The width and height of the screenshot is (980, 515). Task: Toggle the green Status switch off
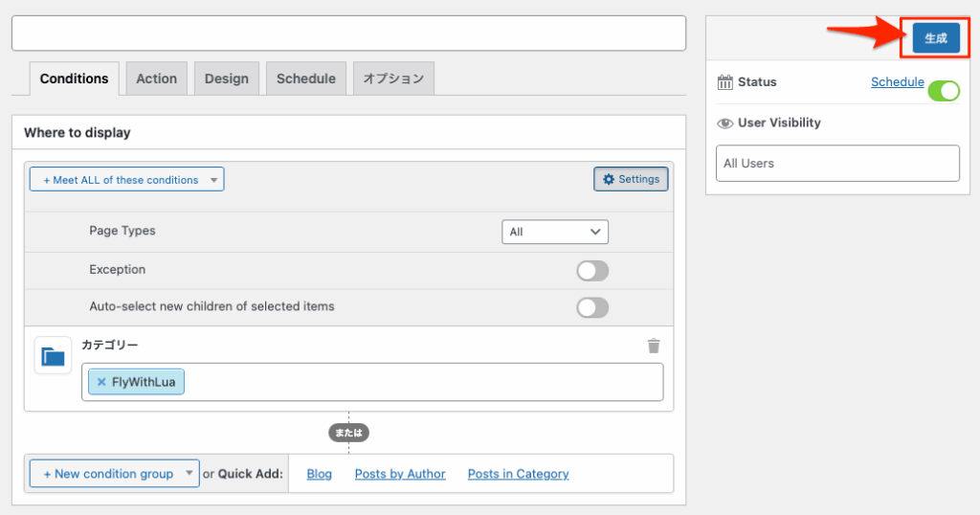coord(944,91)
